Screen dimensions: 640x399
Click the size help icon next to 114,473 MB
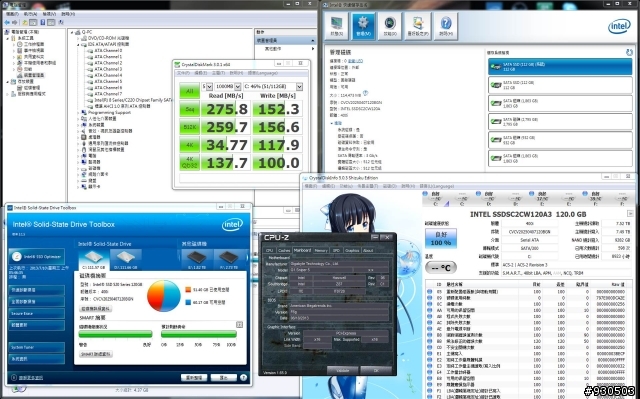(x=365, y=93)
